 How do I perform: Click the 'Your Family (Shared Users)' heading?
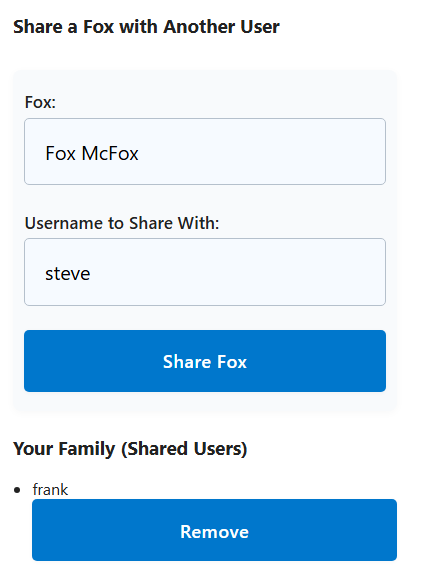click(130, 448)
